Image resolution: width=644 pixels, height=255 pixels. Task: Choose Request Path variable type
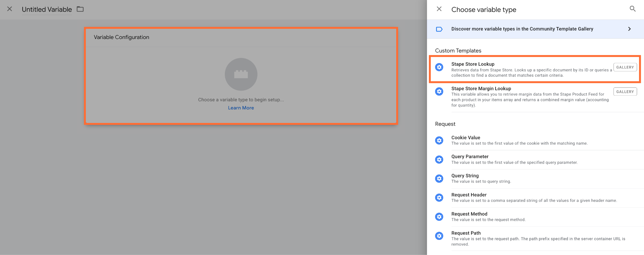tap(536, 239)
